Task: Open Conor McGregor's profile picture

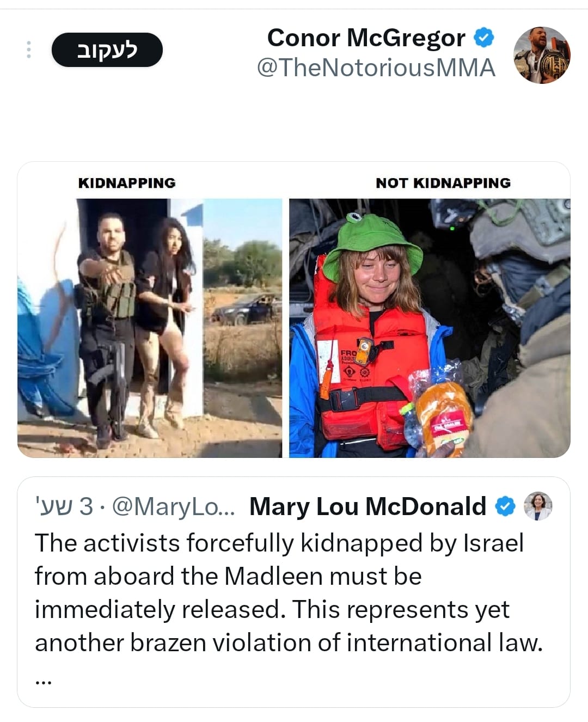Action: pos(541,55)
